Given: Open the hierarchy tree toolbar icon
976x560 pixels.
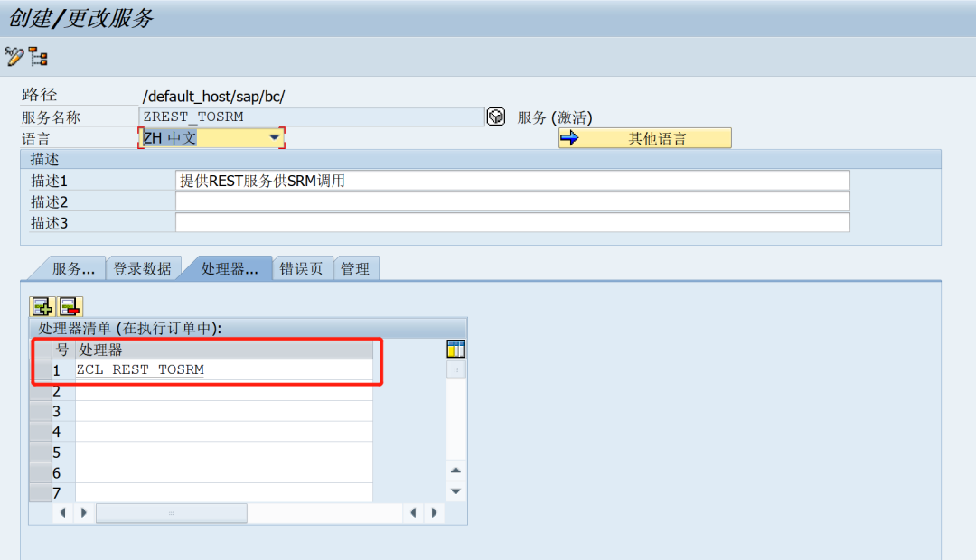Looking at the screenshot, I should click(39, 57).
